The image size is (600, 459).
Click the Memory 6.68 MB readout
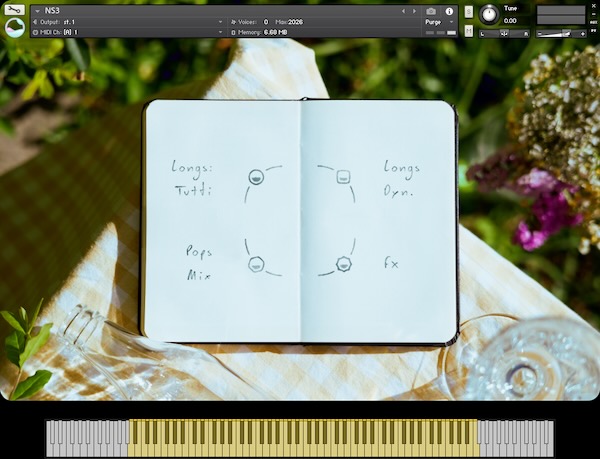275,33
